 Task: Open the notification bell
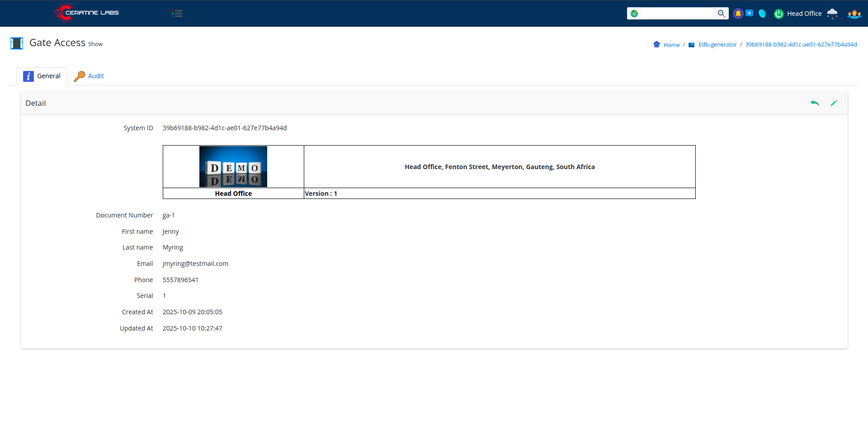738,14
